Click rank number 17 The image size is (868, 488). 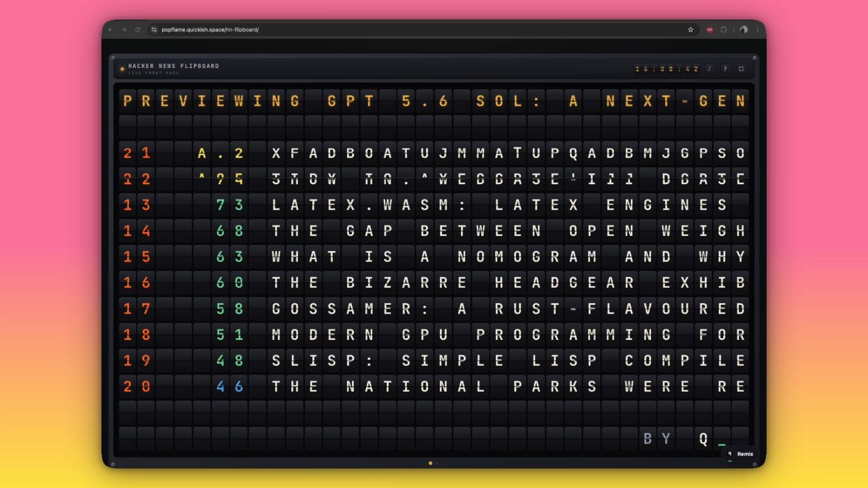(137, 309)
